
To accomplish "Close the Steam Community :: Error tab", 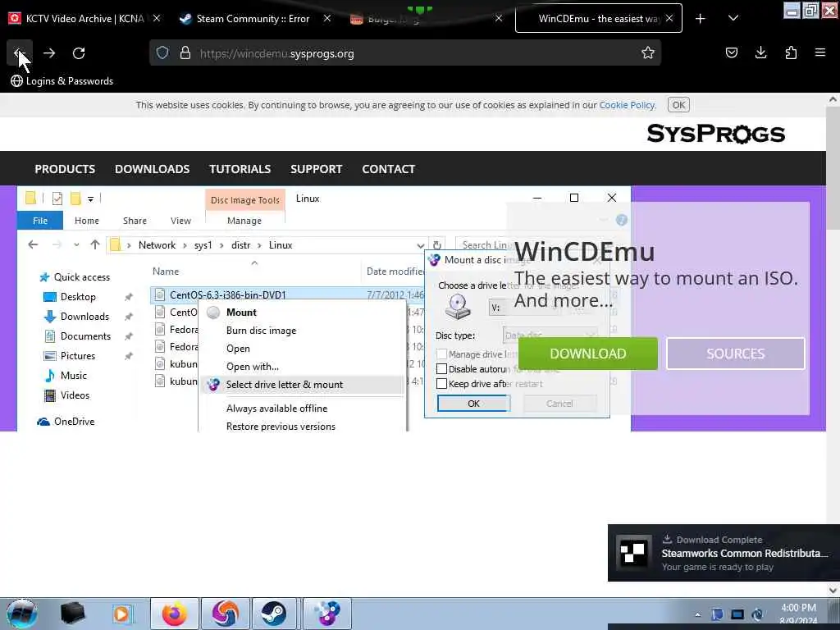I will coord(327,18).
